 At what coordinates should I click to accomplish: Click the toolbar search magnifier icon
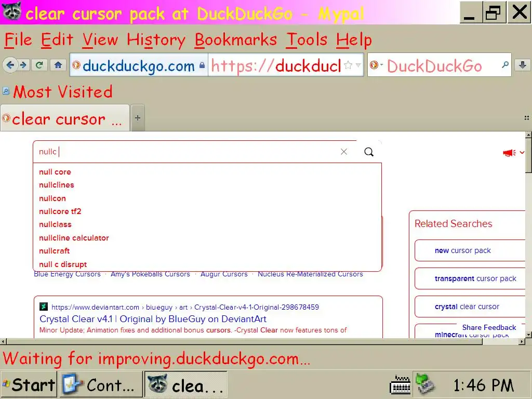505,64
